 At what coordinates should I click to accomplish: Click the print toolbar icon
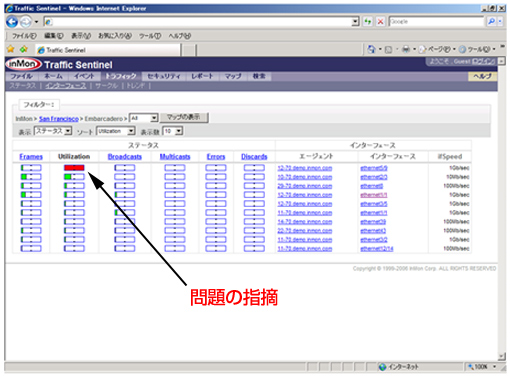coord(406,49)
